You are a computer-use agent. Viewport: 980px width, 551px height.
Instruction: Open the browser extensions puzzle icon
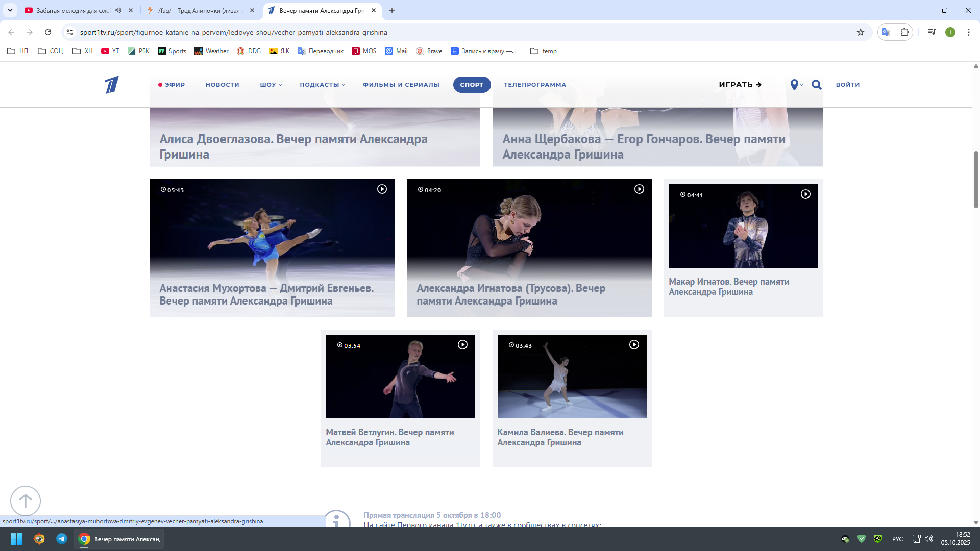(x=904, y=32)
